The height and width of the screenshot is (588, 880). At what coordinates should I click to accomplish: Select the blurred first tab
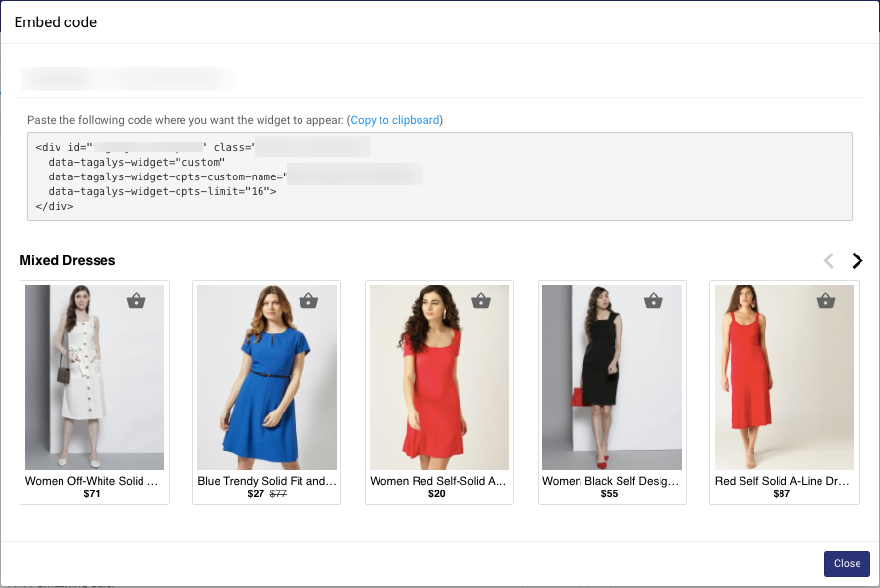[x=60, y=80]
